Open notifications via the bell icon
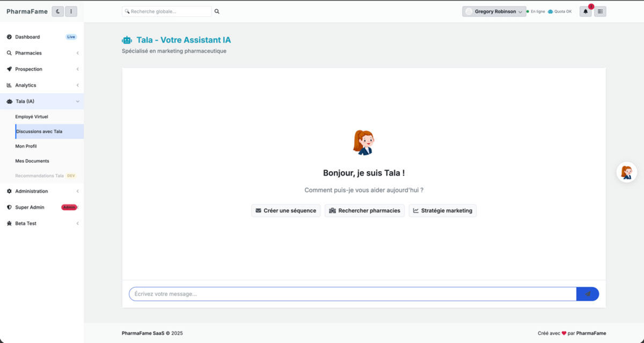This screenshot has height=343, width=644. point(585,11)
